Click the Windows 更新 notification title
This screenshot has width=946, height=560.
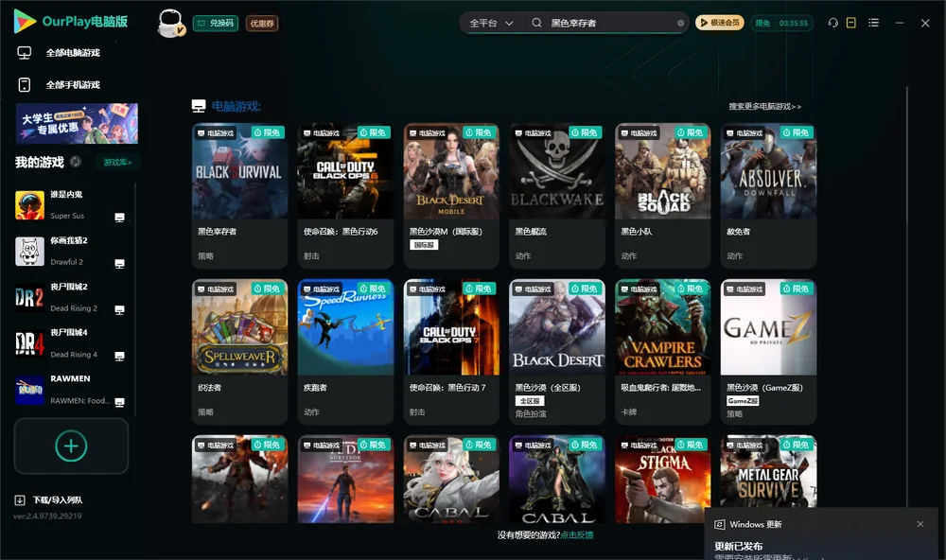tap(755, 524)
